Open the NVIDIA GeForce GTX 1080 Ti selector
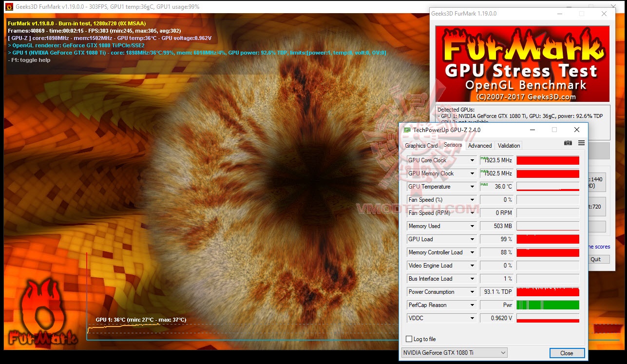The image size is (627, 364). (454, 353)
